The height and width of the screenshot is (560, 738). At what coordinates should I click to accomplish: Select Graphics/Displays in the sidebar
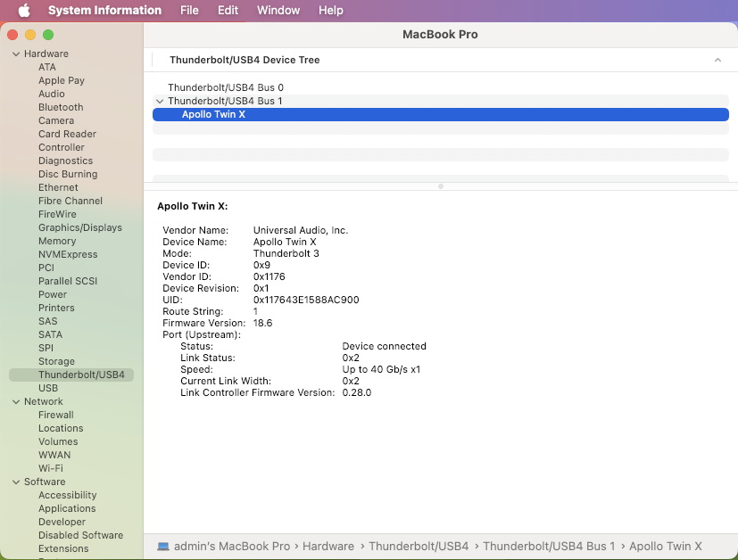pyautogui.click(x=79, y=228)
